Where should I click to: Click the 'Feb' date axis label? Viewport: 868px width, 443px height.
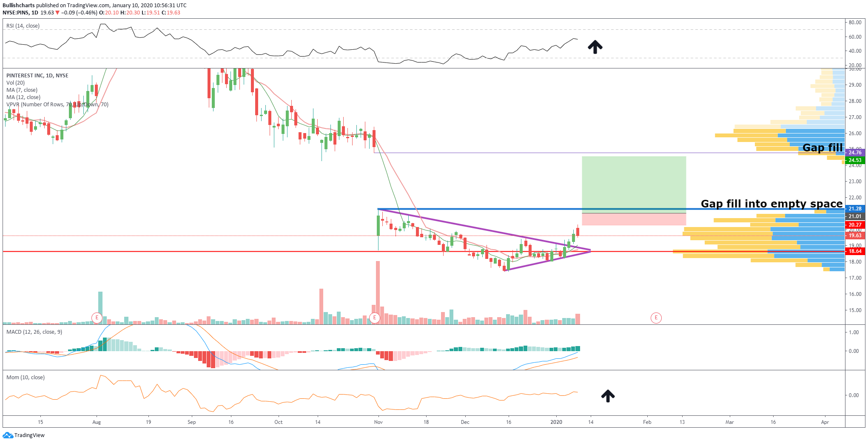click(647, 422)
